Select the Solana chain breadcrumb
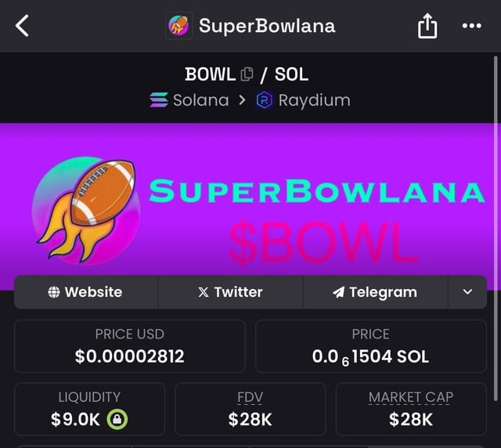Viewport: 501px width, 448px height. pyautogui.click(x=200, y=100)
